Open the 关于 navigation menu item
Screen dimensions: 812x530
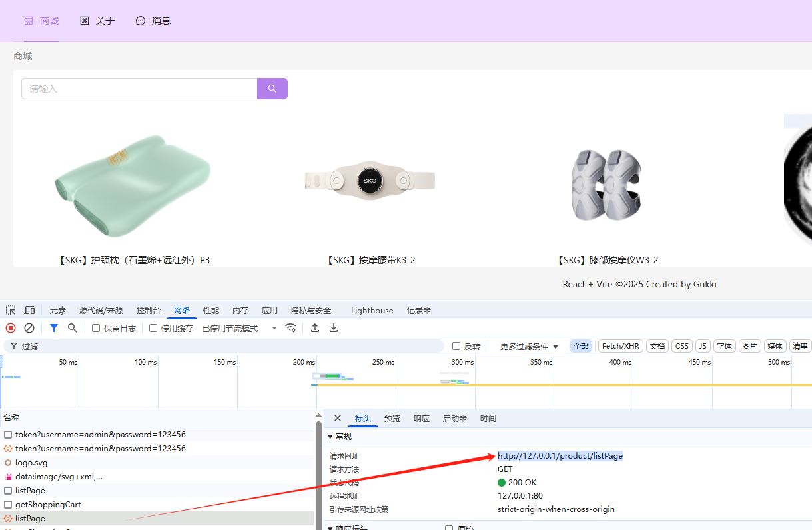click(x=97, y=21)
